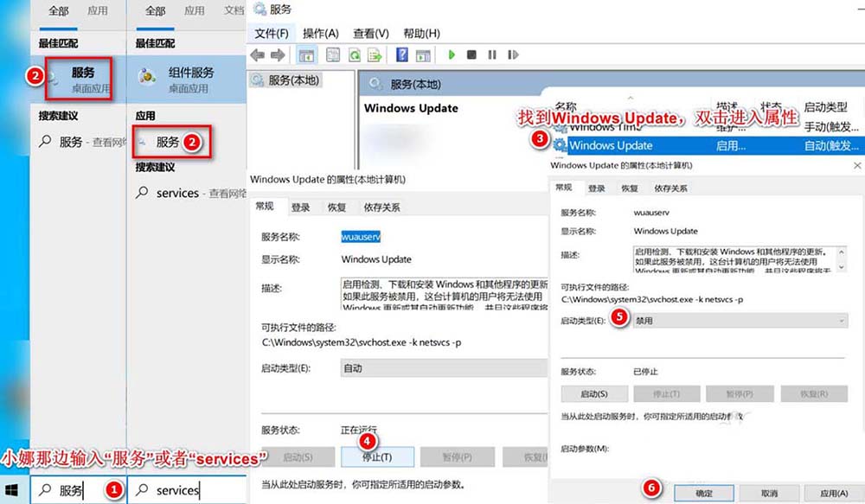
Task: Open the 操作(A) menu
Action: pyautogui.click(x=321, y=34)
